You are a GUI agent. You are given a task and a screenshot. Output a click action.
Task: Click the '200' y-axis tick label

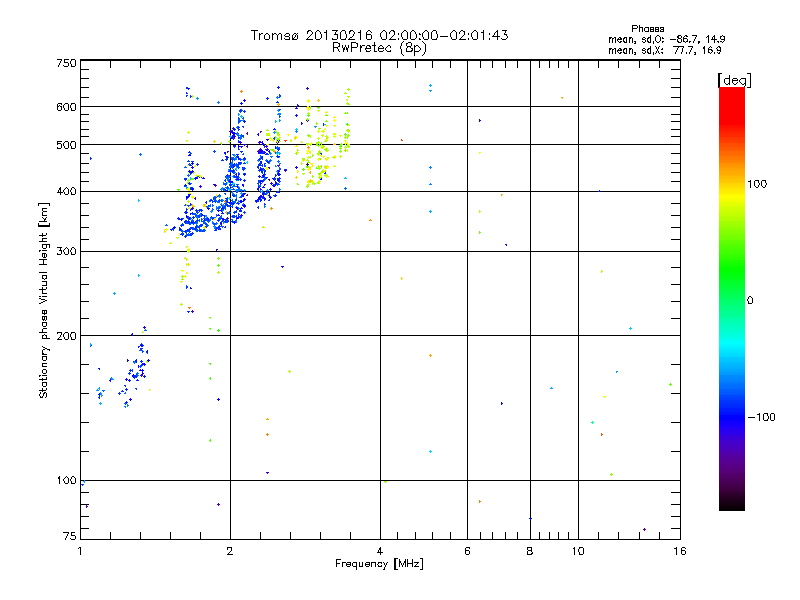[66, 336]
